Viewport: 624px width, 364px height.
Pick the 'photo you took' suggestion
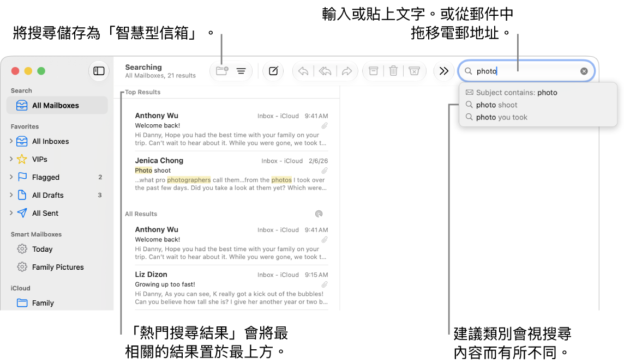click(538, 117)
